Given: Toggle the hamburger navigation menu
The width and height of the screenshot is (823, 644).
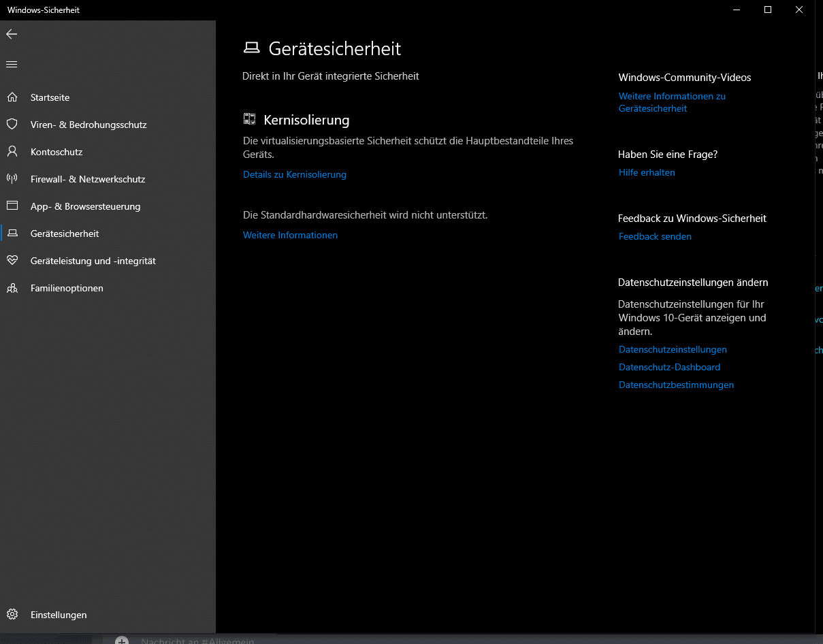Looking at the screenshot, I should point(12,65).
